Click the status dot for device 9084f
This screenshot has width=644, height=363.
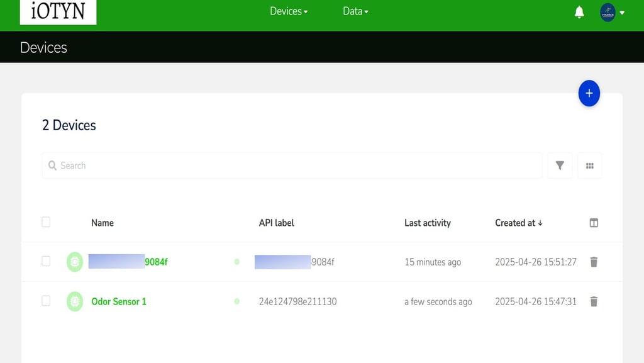click(237, 262)
